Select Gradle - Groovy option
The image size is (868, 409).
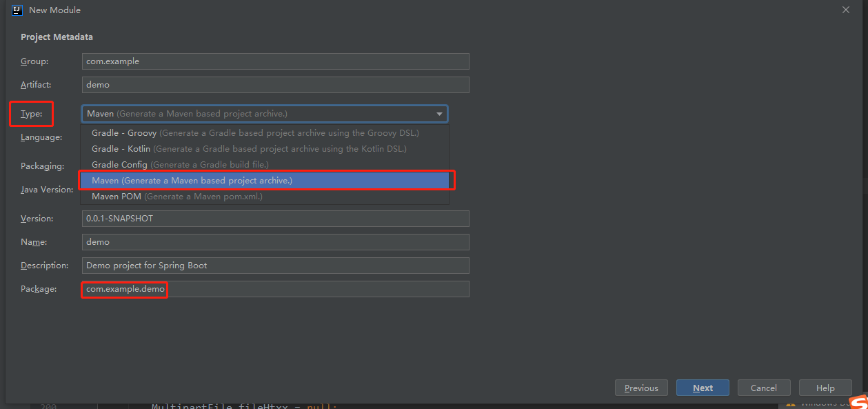click(265, 133)
